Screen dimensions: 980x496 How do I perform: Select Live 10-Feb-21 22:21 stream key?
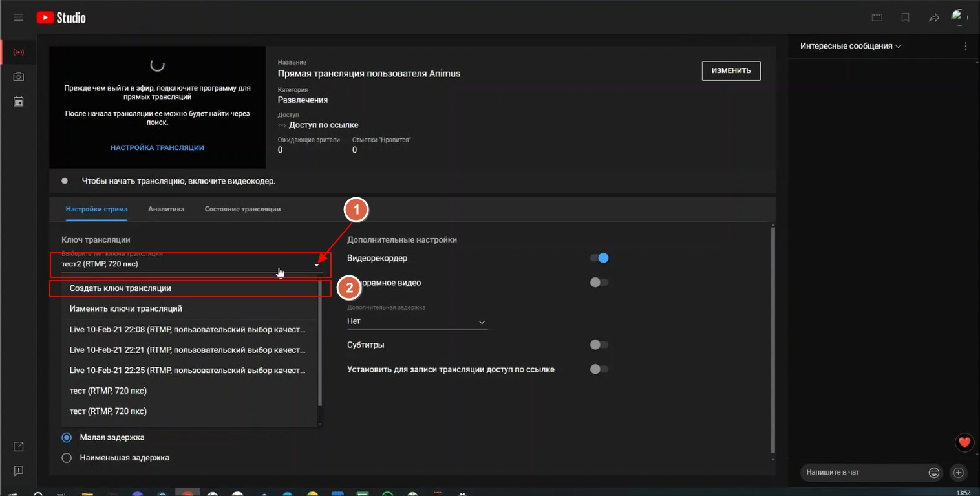190,350
